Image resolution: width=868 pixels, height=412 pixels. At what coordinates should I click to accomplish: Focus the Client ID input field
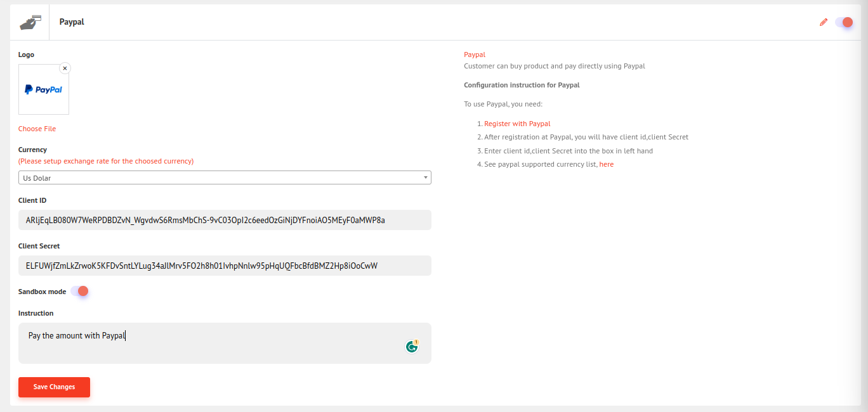(x=225, y=220)
